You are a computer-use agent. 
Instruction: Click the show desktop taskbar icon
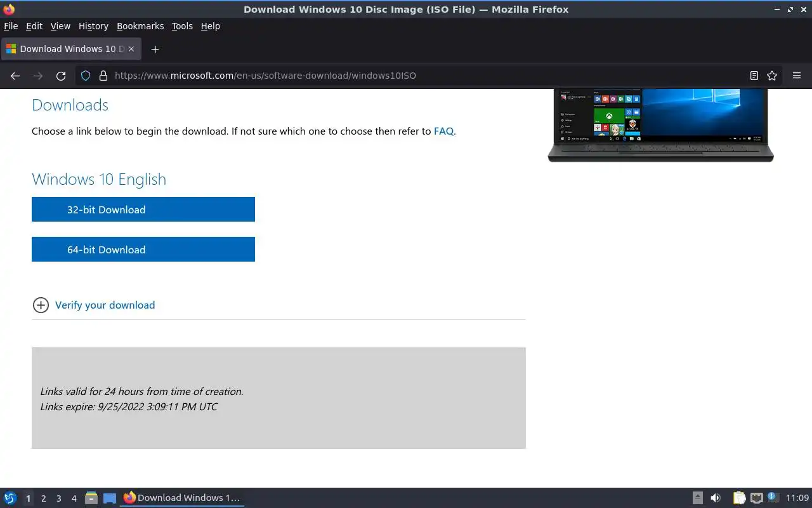click(x=110, y=498)
